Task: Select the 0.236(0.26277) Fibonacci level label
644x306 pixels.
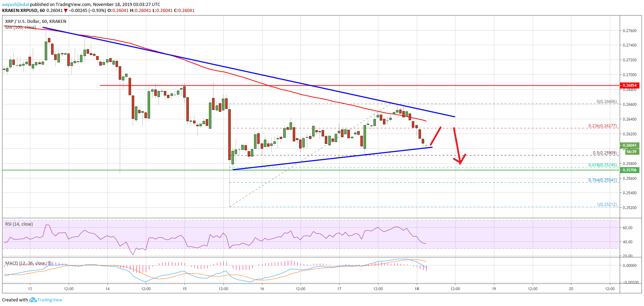Action: tap(602, 126)
